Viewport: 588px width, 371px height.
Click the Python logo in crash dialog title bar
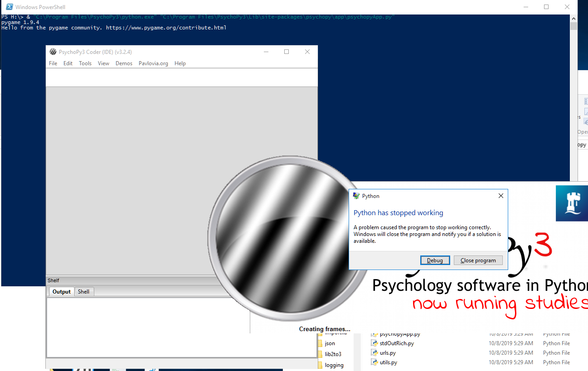click(x=355, y=196)
